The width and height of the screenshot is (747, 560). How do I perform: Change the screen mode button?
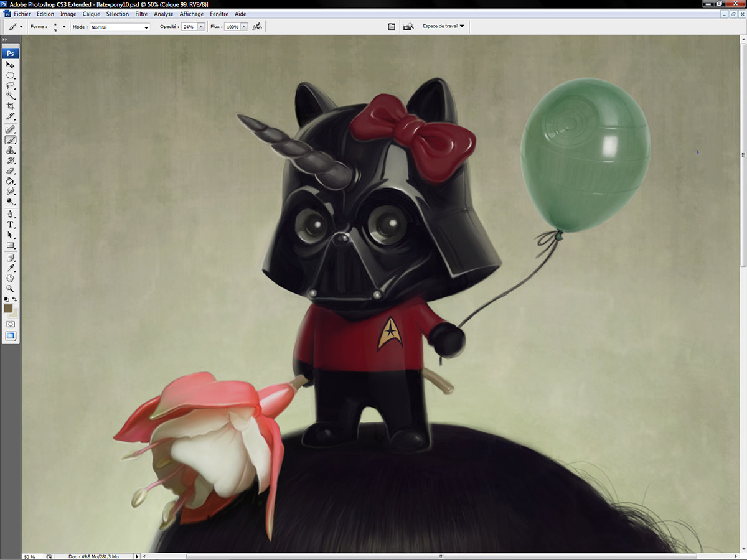tap(11, 336)
